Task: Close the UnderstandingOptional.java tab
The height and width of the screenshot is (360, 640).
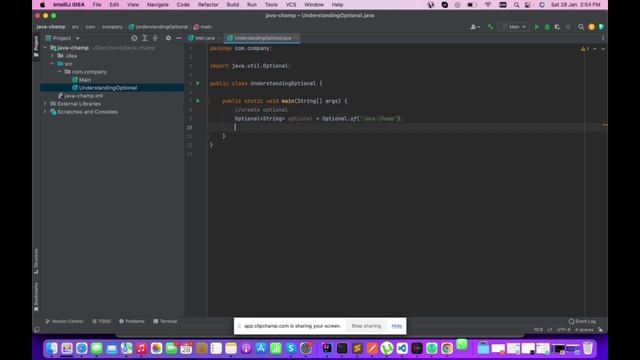Action: coord(296,38)
